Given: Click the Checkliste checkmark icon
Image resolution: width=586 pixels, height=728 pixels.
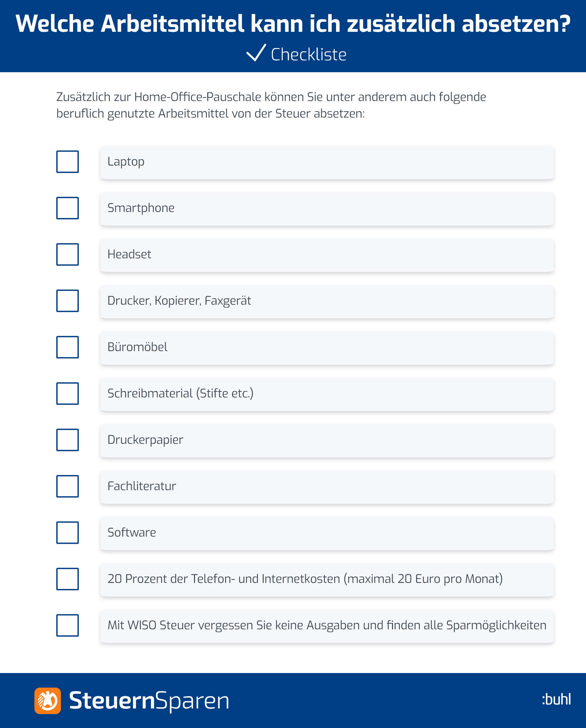Looking at the screenshot, I should [256, 53].
